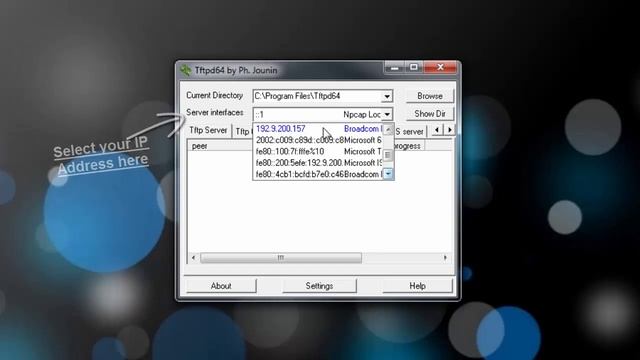Open the Settings dialog
Viewport: 640px width, 360px height.
tap(319, 286)
